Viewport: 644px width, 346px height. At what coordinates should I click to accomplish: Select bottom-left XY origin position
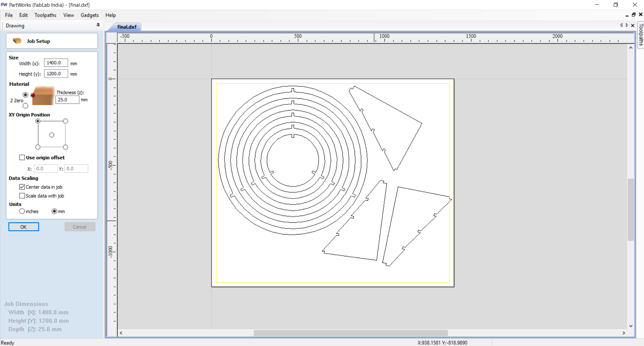click(38, 147)
